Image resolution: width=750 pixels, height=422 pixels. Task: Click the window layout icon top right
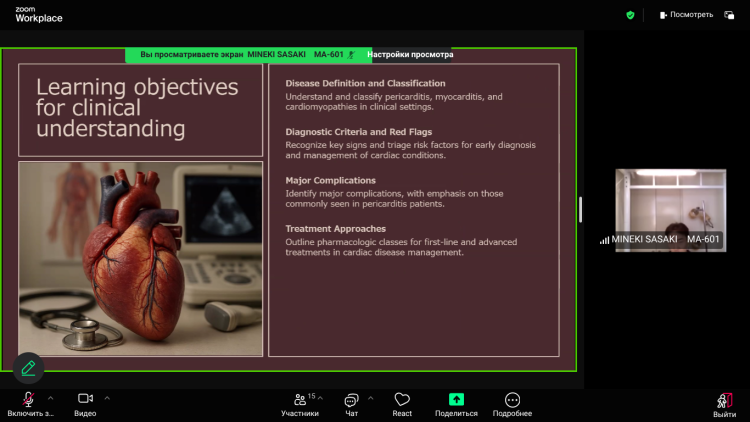[x=732, y=15]
